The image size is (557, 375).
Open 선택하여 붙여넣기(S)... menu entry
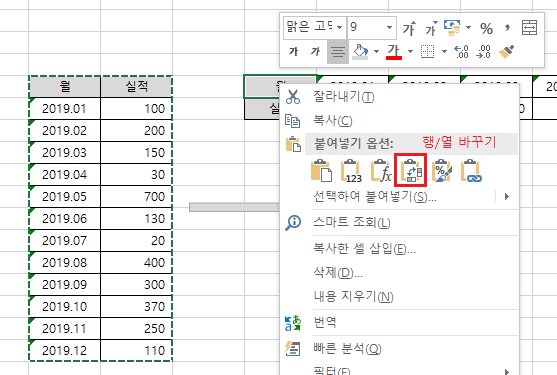tap(375, 196)
